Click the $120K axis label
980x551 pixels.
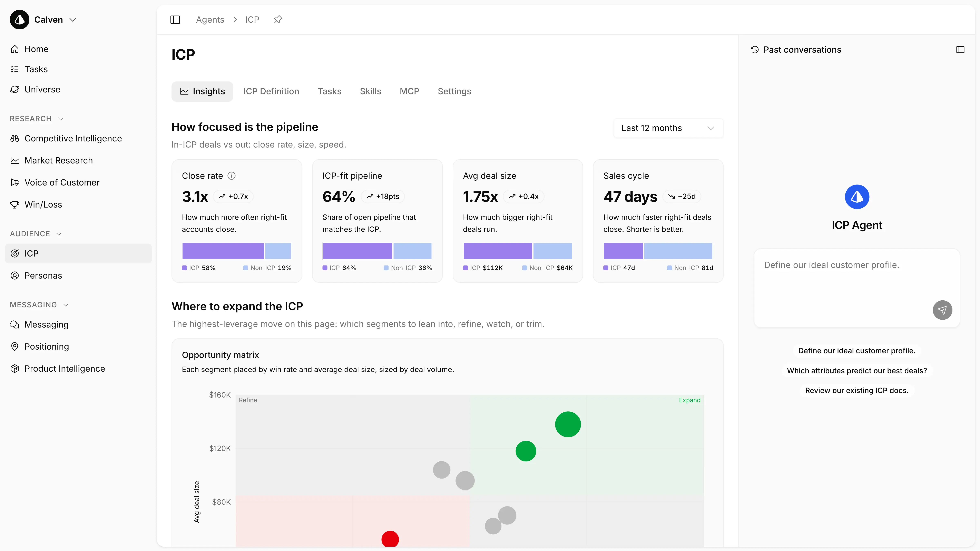(x=220, y=449)
